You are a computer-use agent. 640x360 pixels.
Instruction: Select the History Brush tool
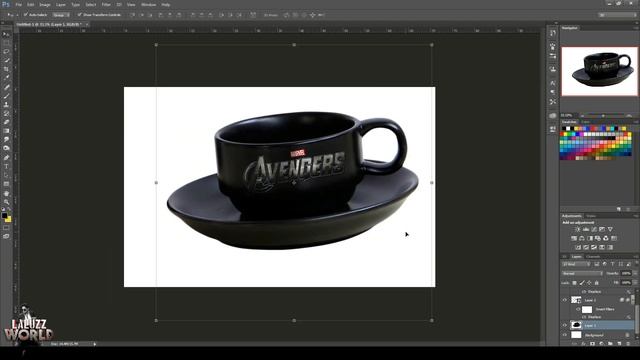6,113
